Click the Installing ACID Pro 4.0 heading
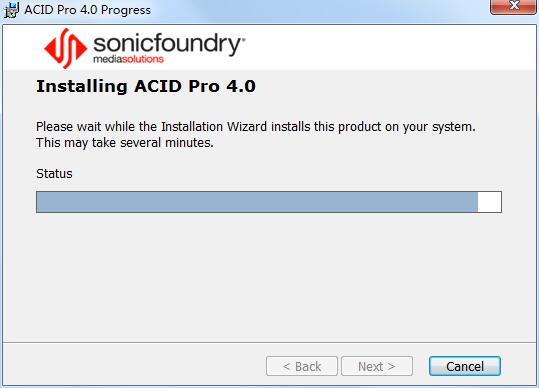The image size is (539, 388). (x=146, y=86)
